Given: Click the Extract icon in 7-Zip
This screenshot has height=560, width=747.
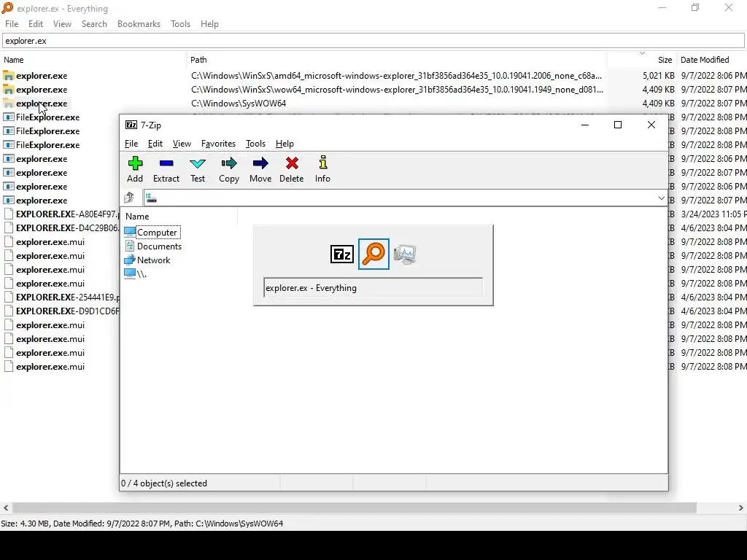Looking at the screenshot, I should pos(166,163).
